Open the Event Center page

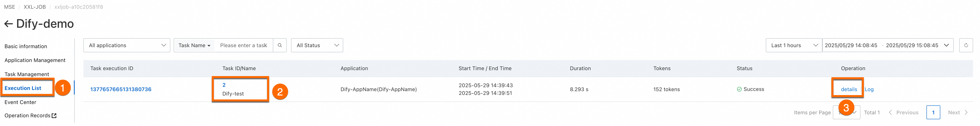point(21,102)
